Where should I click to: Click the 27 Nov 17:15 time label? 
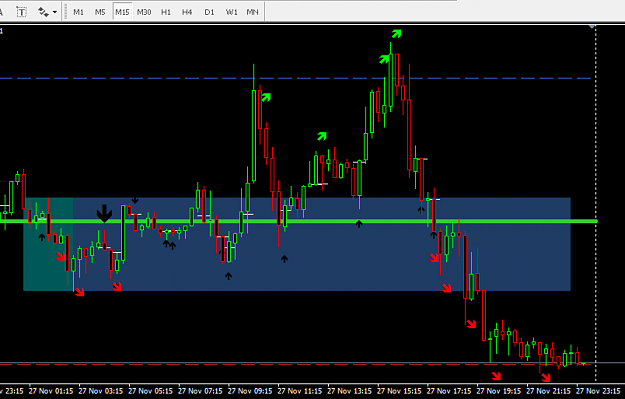(449, 391)
